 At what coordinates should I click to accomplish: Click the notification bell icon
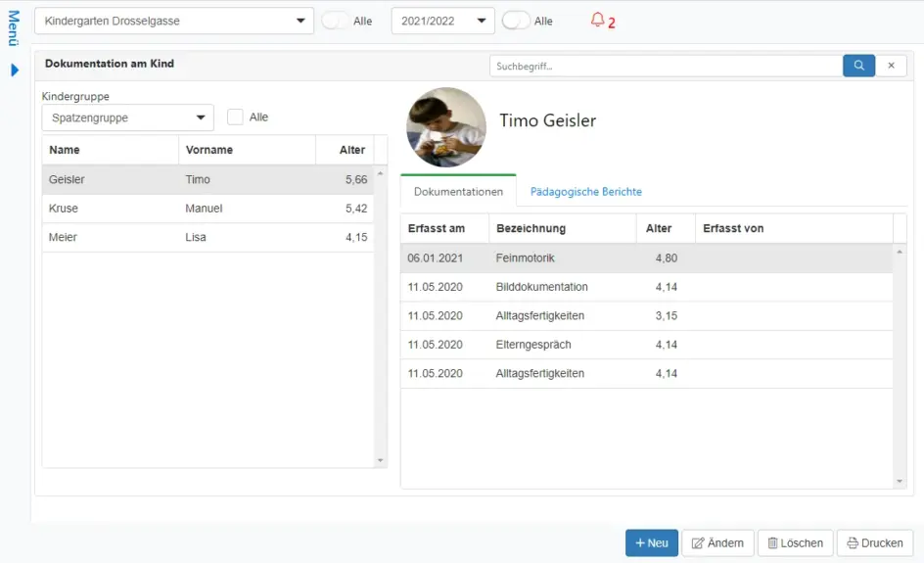point(597,21)
